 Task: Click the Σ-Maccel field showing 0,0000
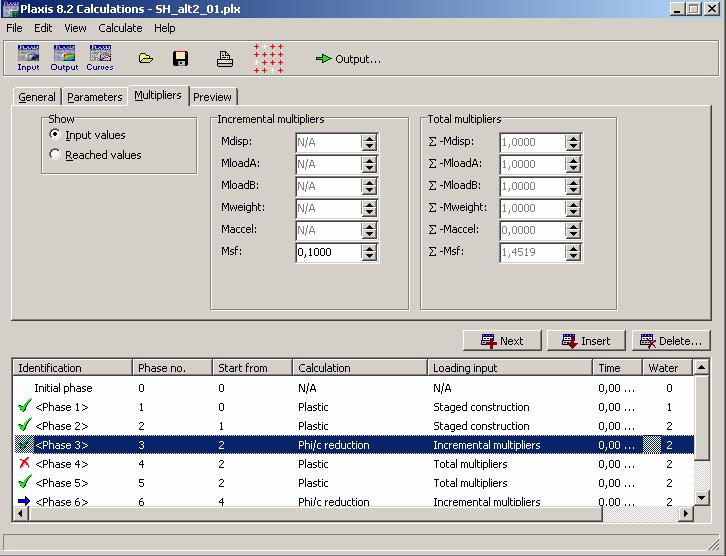[532, 230]
